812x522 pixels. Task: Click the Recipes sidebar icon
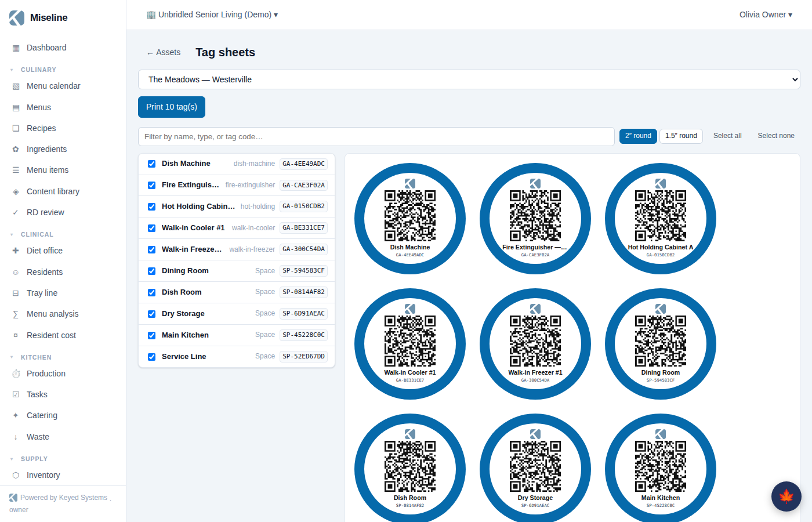click(x=16, y=129)
